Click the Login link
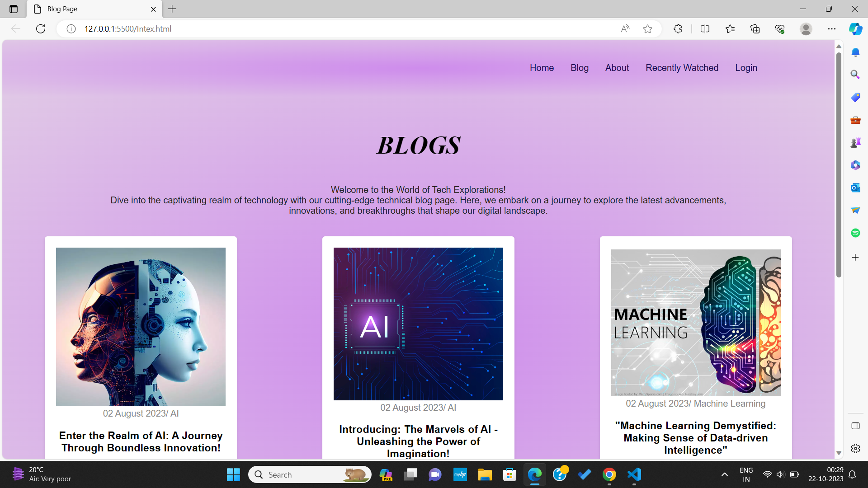The image size is (868, 488). [746, 68]
